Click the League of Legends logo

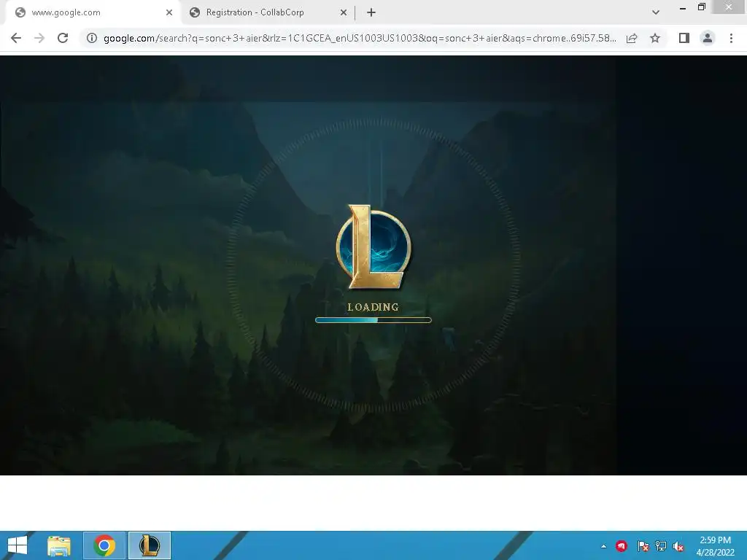pyautogui.click(x=373, y=246)
